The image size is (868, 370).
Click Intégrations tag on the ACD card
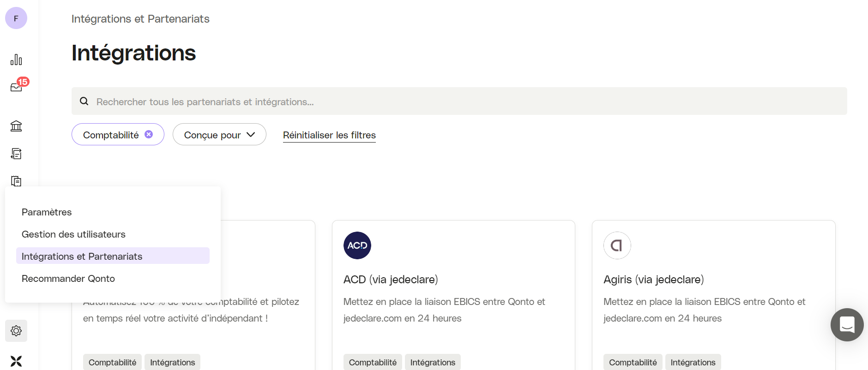(433, 362)
